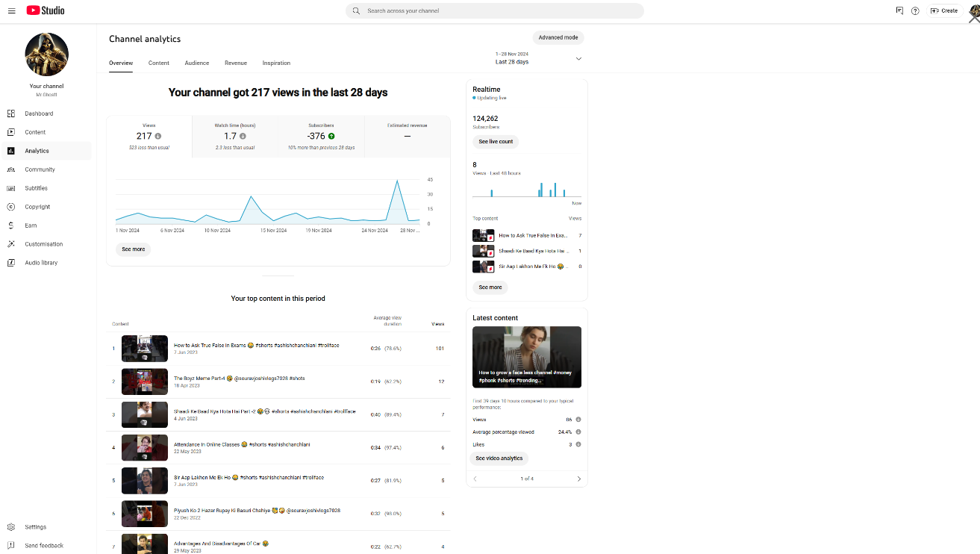Click the realtime 48 hours bar chart
980x554 pixels.
[x=527, y=188]
